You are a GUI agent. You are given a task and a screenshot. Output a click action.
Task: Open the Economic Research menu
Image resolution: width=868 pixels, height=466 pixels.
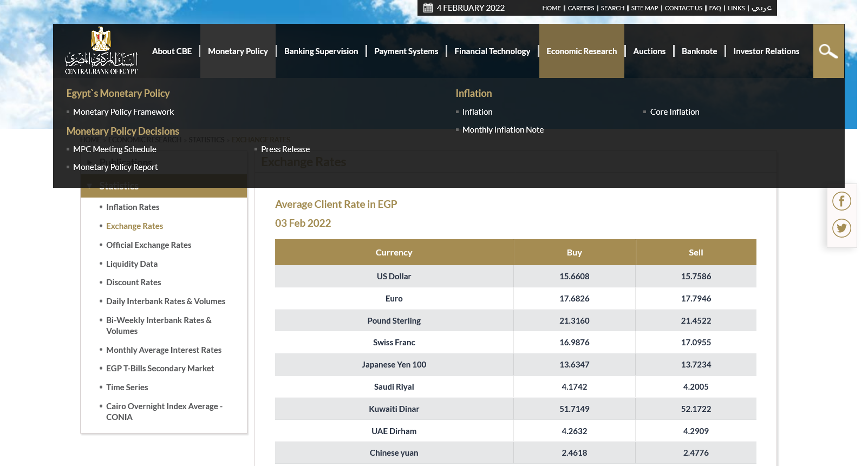(581, 51)
